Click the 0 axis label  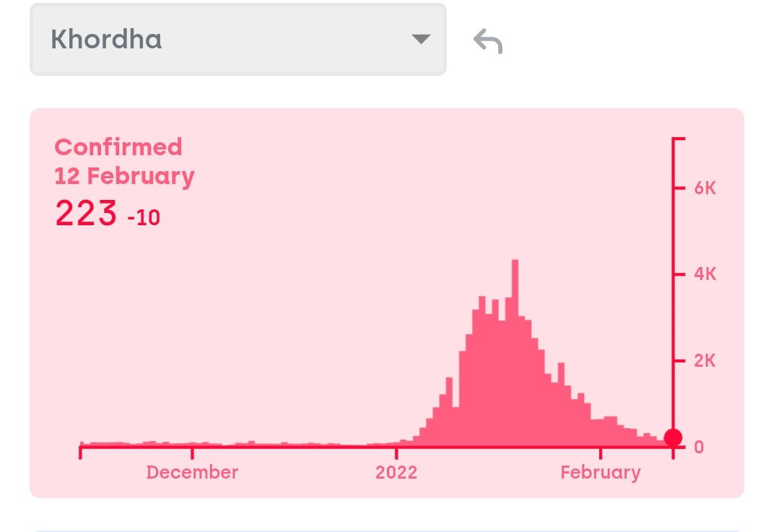coord(699,448)
